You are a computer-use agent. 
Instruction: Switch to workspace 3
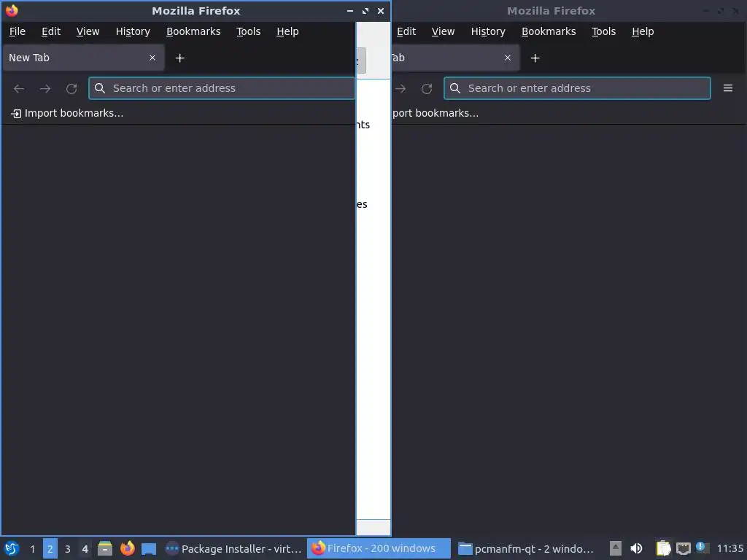pos(68,548)
